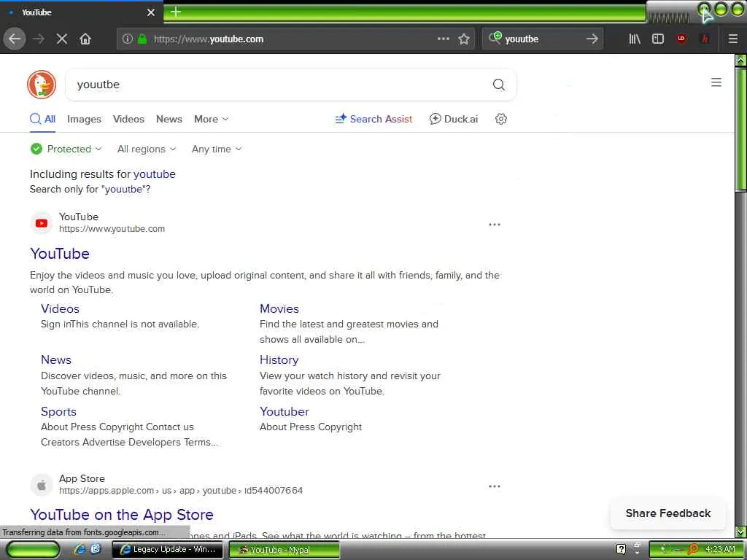Click the Share Feedback button
The width and height of the screenshot is (747, 560).
[x=668, y=513]
